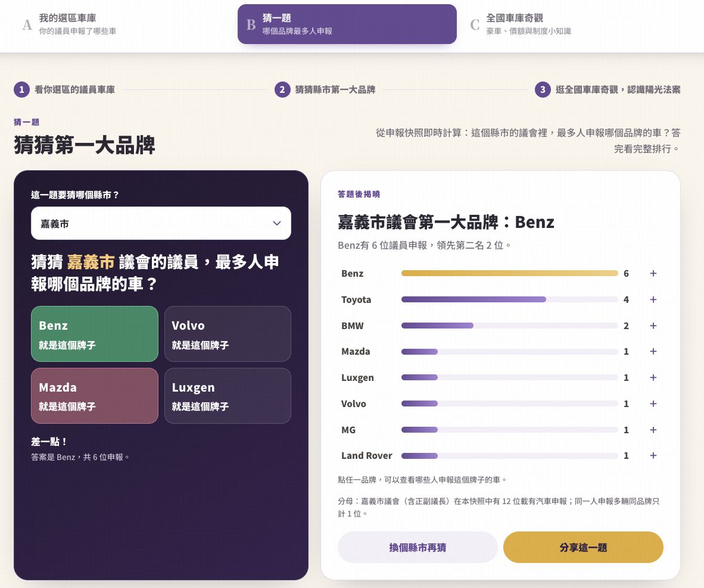
Task: Choose the Volvo answer card
Action: tap(228, 334)
